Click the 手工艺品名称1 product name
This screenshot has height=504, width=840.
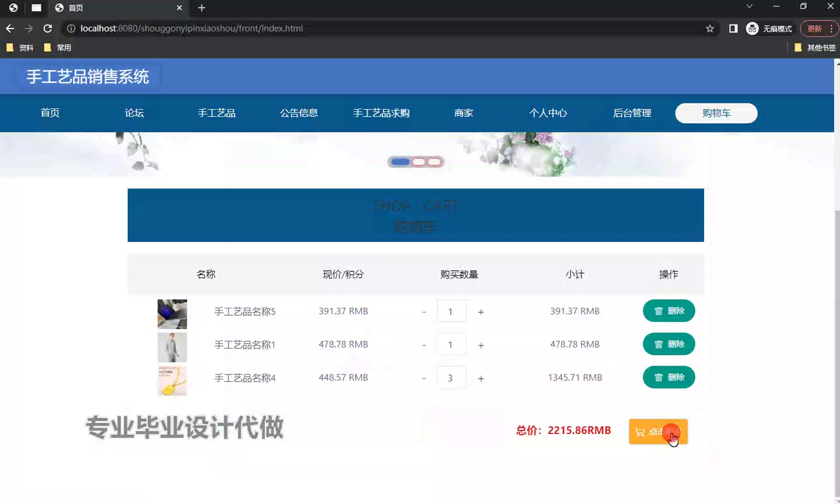point(245,345)
